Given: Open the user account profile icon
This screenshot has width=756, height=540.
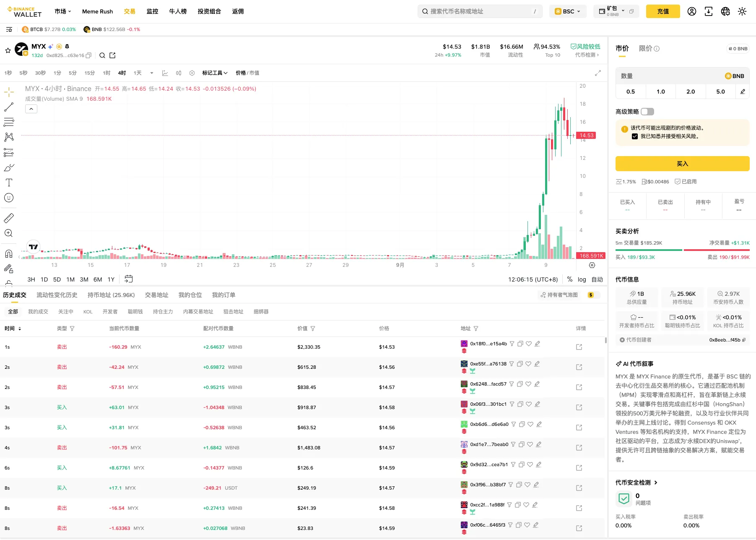Looking at the screenshot, I should coord(692,11).
